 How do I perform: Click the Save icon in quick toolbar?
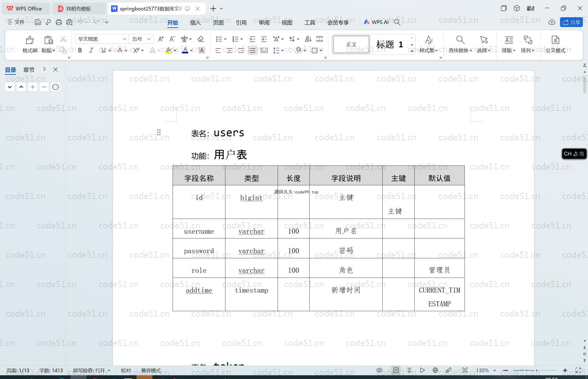coord(37,22)
